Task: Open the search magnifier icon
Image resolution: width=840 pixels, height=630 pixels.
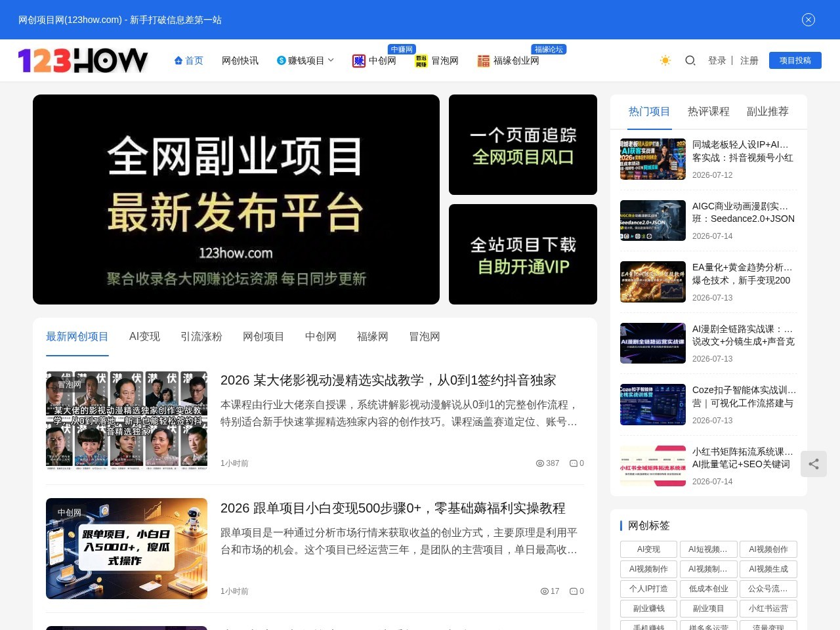Action: pos(690,60)
